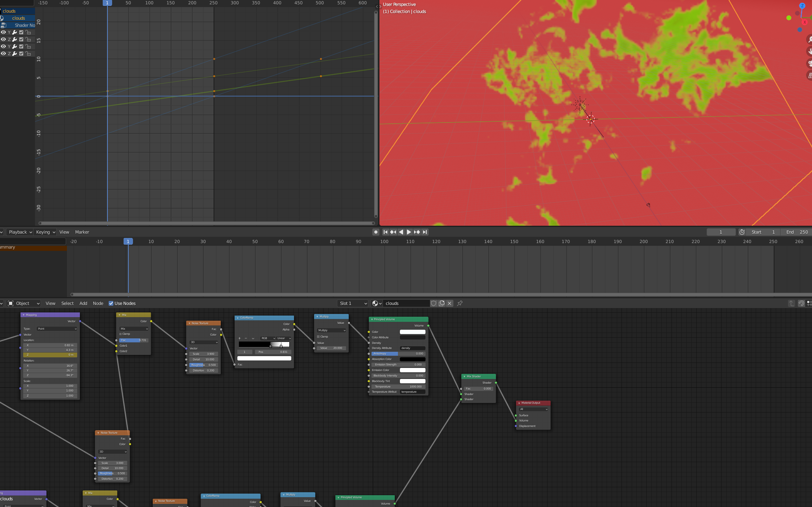The height and width of the screenshot is (507, 812).
Task: Open the Slot 1 dropdown
Action: tap(353, 303)
